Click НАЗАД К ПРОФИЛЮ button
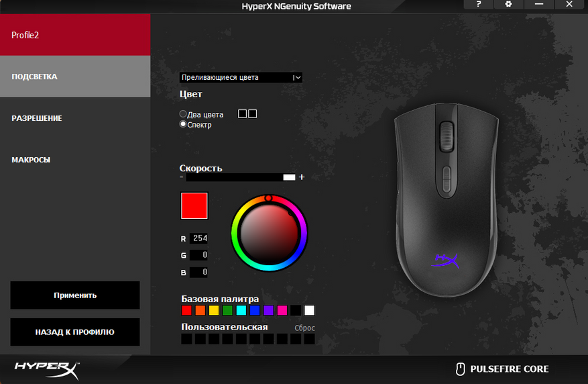Image resolution: width=588 pixels, height=384 pixels. (75, 332)
